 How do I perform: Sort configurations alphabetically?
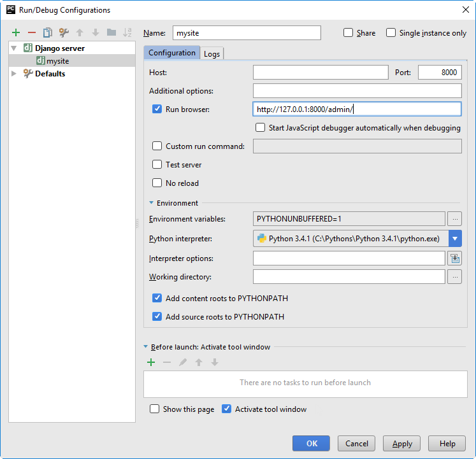[x=127, y=32]
